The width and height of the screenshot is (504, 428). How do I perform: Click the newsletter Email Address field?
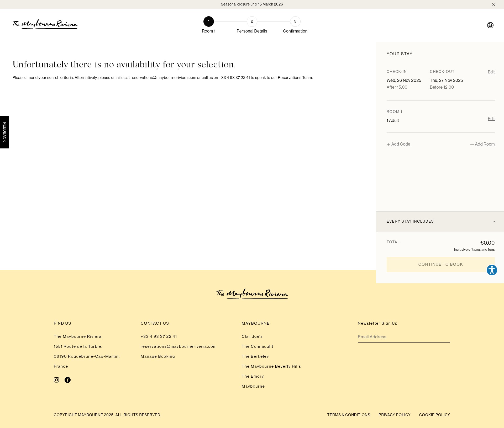coord(404,337)
